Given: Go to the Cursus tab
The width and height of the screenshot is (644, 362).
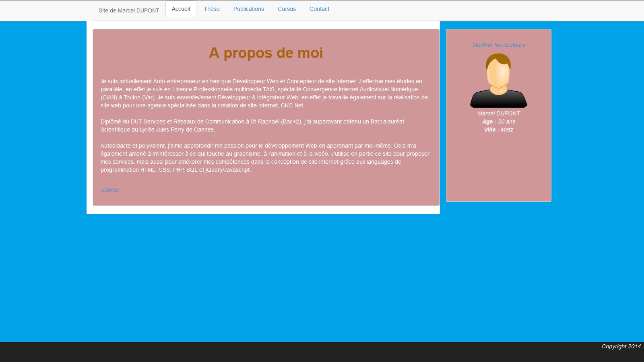Looking at the screenshot, I should pos(287,9).
